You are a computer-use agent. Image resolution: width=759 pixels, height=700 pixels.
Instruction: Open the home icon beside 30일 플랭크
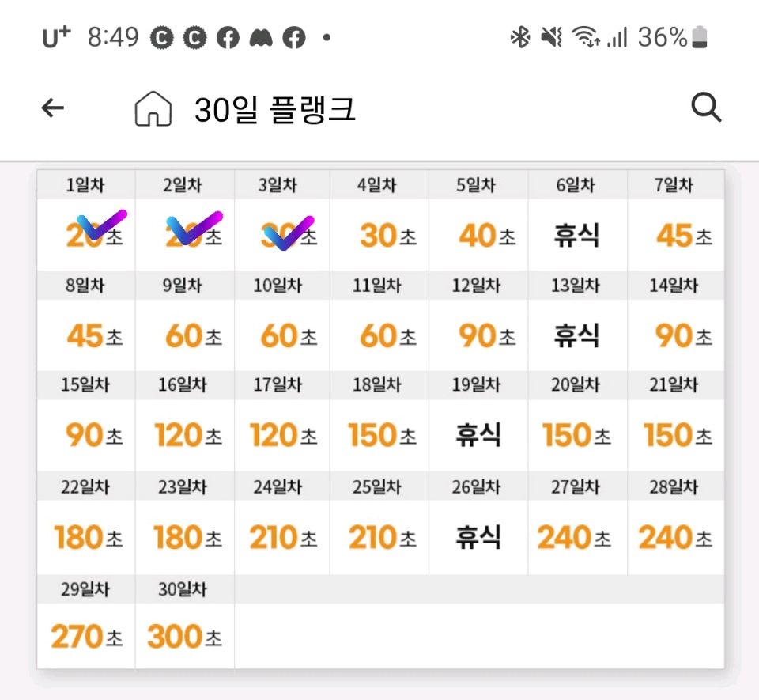[x=153, y=108]
